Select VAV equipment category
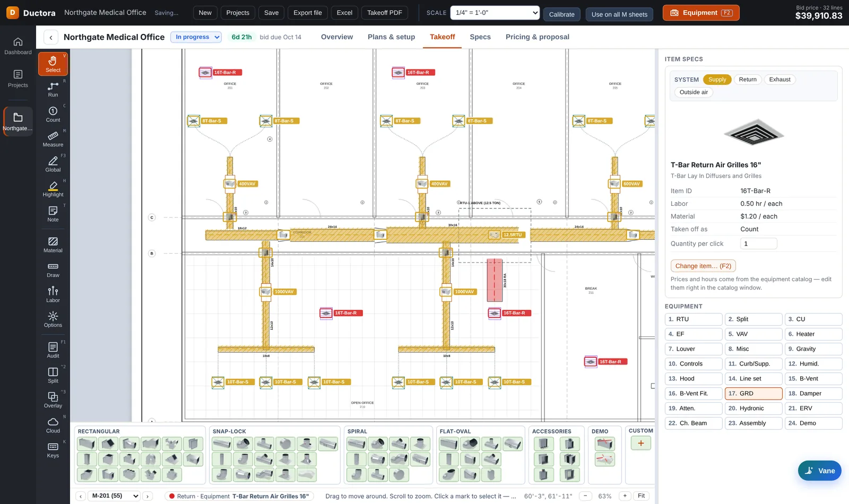Viewport: 849px width, 504px height. coord(753,334)
